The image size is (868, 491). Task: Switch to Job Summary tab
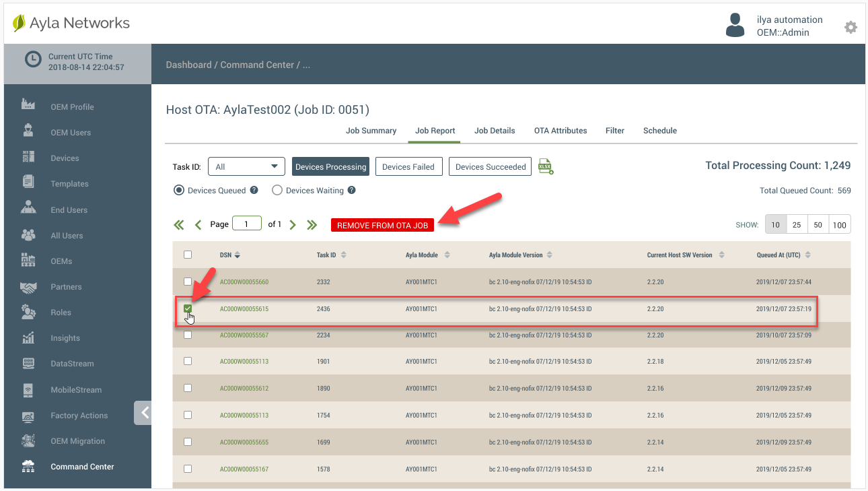pos(371,131)
